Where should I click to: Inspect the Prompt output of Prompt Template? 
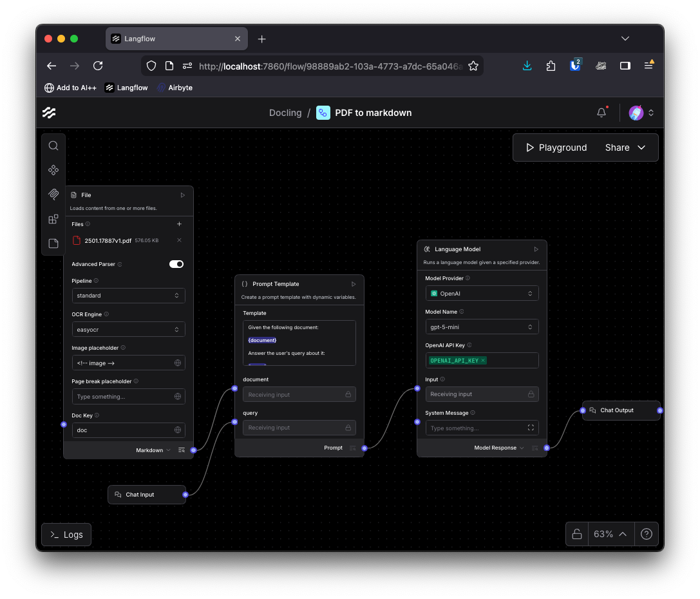click(x=352, y=448)
